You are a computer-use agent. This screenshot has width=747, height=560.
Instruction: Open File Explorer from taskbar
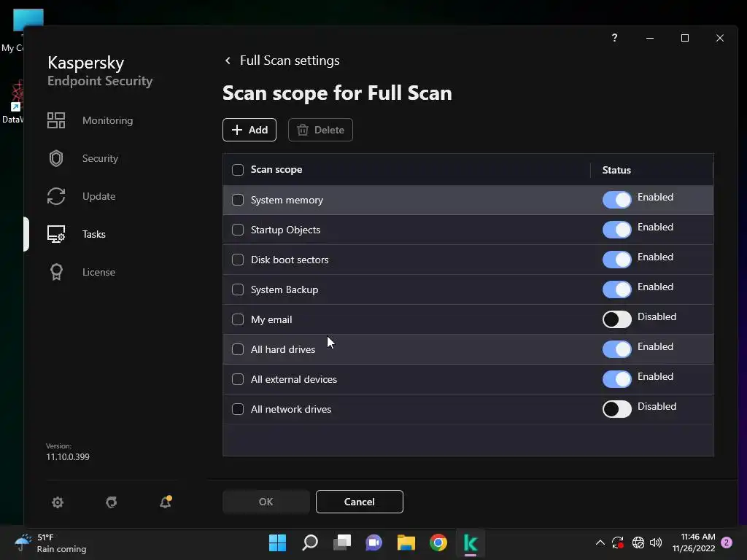click(x=406, y=542)
